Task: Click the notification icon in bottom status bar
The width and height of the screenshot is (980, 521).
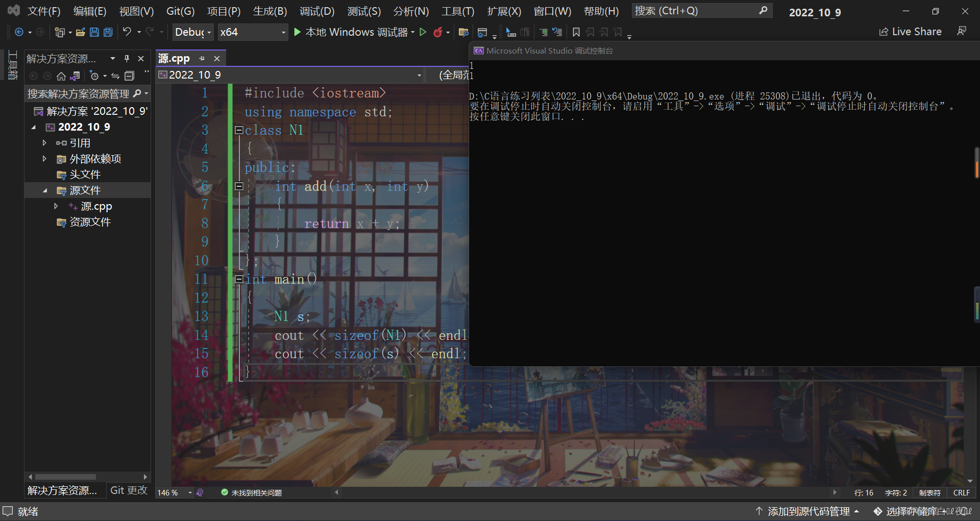Action: click(x=8, y=511)
